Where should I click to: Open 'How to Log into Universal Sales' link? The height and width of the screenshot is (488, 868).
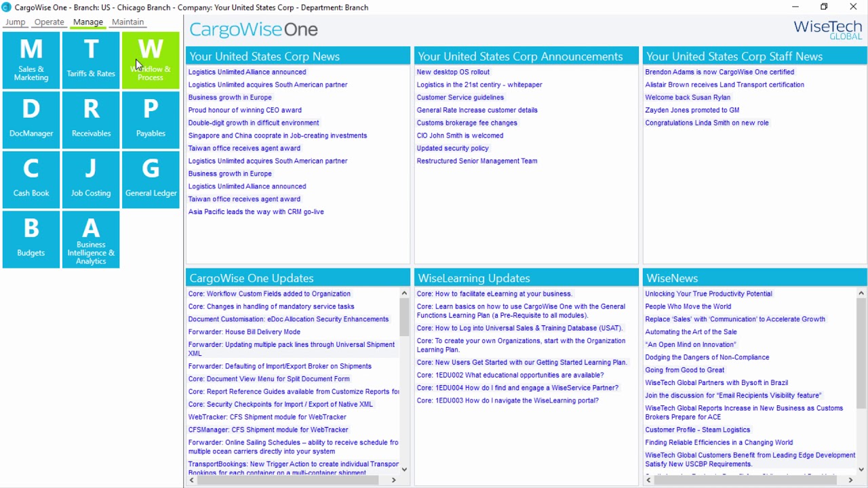click(519, 328)
